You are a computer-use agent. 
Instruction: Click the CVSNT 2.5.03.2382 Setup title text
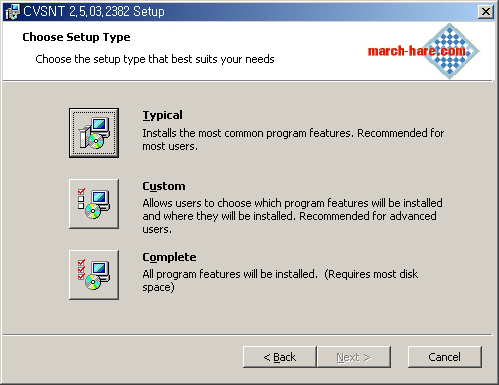point(94,12)
